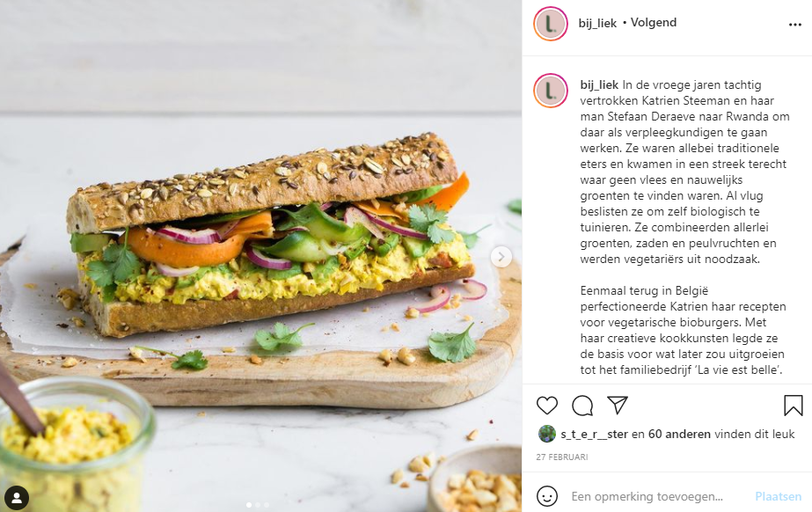Share post using paper plane icon

pyautogui.click(x=618, y=405)
